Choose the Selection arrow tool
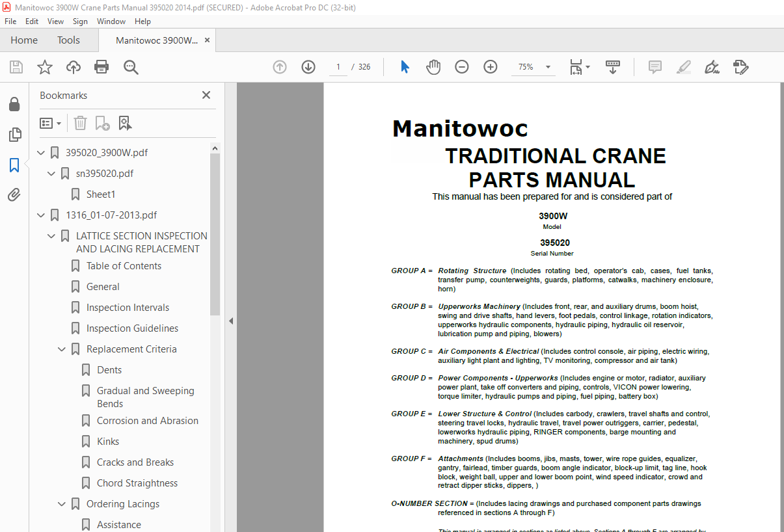This screenshot has width=784, height=532. click(x=405, y=67)
